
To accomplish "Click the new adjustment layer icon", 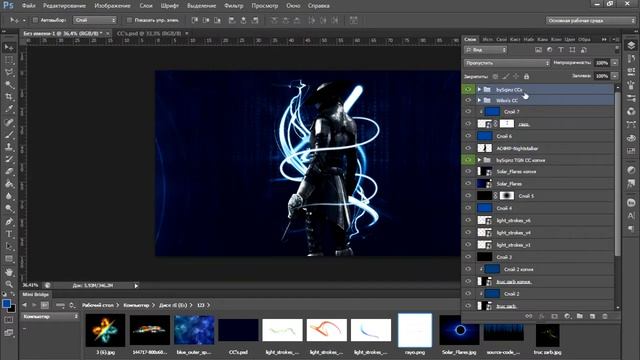I will pos(567,316).
